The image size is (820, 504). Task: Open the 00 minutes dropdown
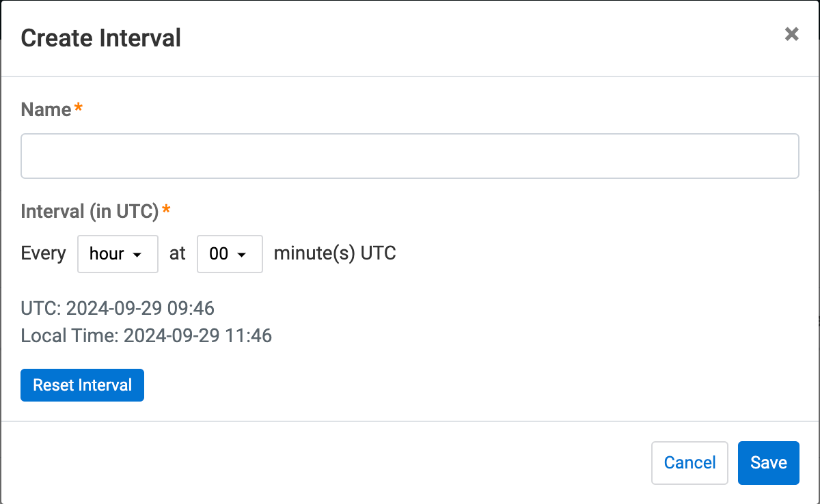[x=230, y=254]
